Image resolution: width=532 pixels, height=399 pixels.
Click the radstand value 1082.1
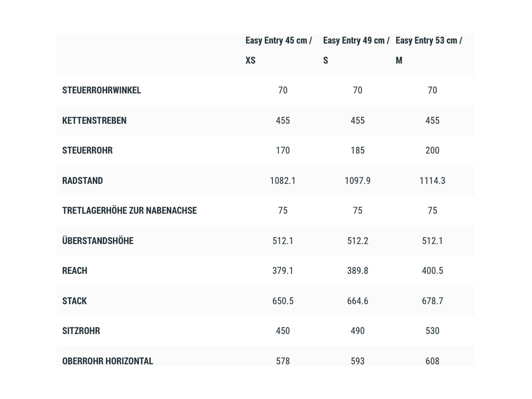pyautogui.click(x=283, y=181)
